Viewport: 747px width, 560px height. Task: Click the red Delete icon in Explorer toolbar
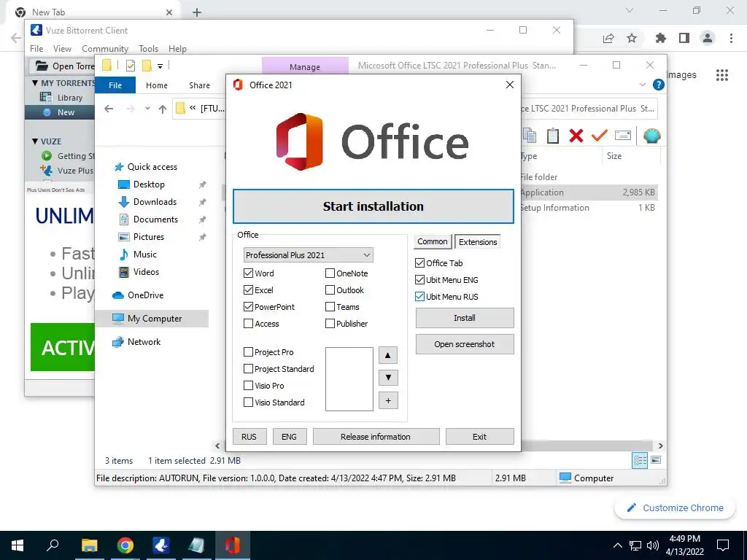coord(576,136)
